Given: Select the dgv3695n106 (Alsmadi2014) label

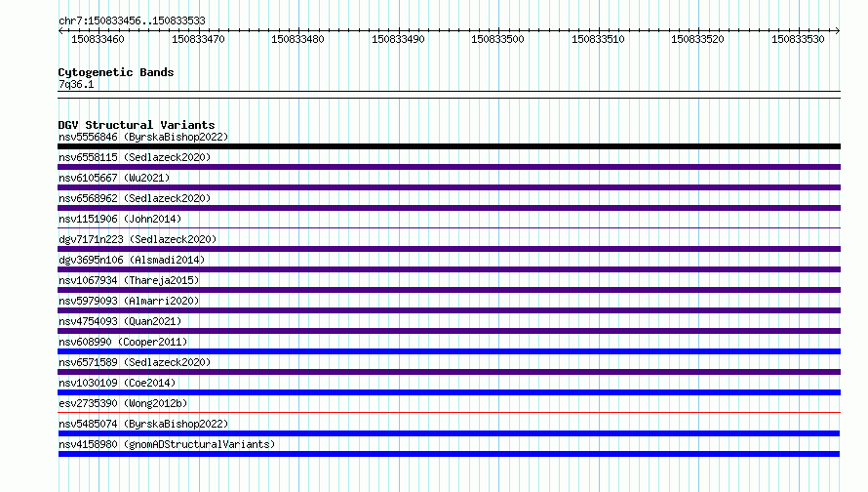Looking at the screenshot, I should coord(132,260).
